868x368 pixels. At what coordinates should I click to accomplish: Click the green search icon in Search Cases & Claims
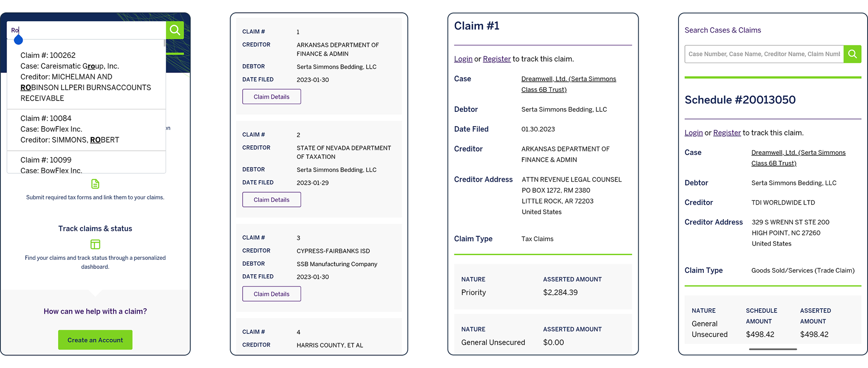pos(852,54)
